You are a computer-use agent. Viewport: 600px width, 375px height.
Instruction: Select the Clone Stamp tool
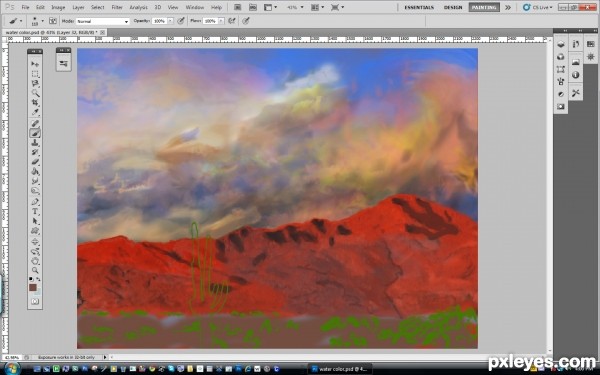pyautogui.click(x=35, y=143)
